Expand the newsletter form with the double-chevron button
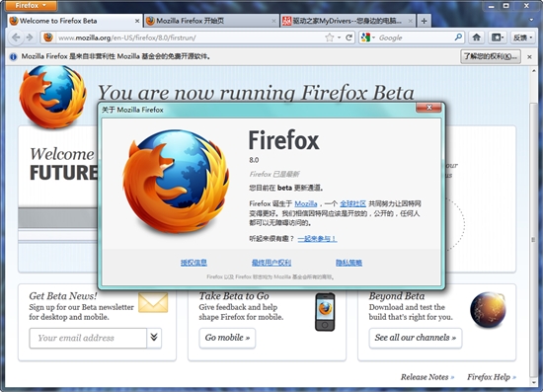This screenshot has width=543, height=392. tap(154, 338)
